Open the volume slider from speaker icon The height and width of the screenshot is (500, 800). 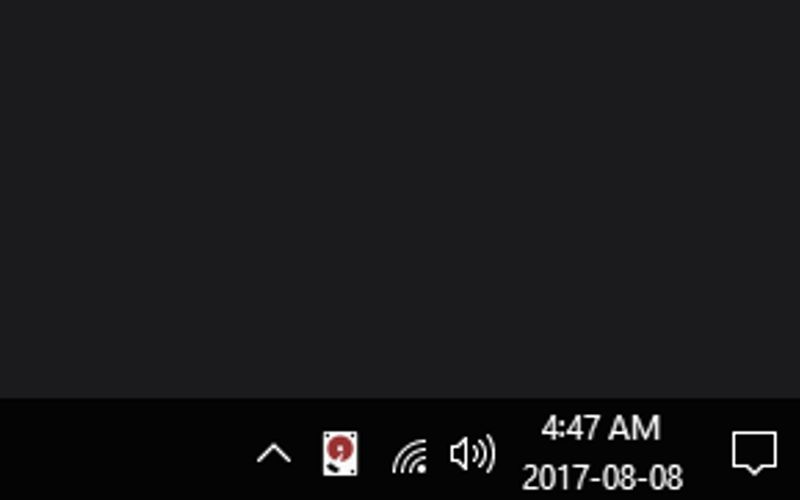[473, 453]
